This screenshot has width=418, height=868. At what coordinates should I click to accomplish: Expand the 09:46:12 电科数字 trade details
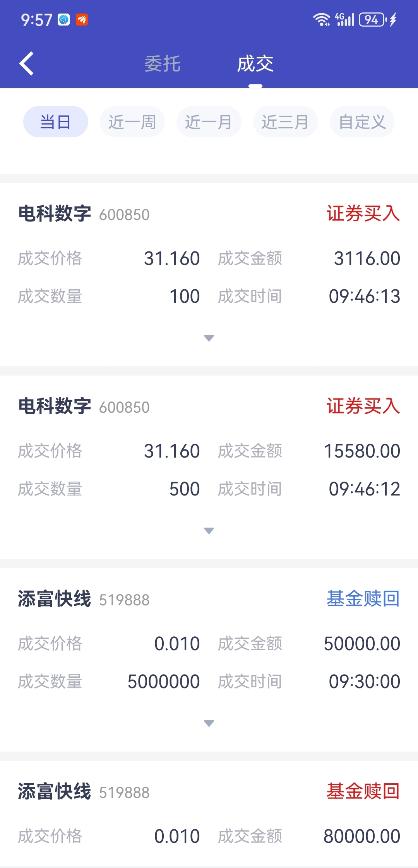click(x=209, y=531)
